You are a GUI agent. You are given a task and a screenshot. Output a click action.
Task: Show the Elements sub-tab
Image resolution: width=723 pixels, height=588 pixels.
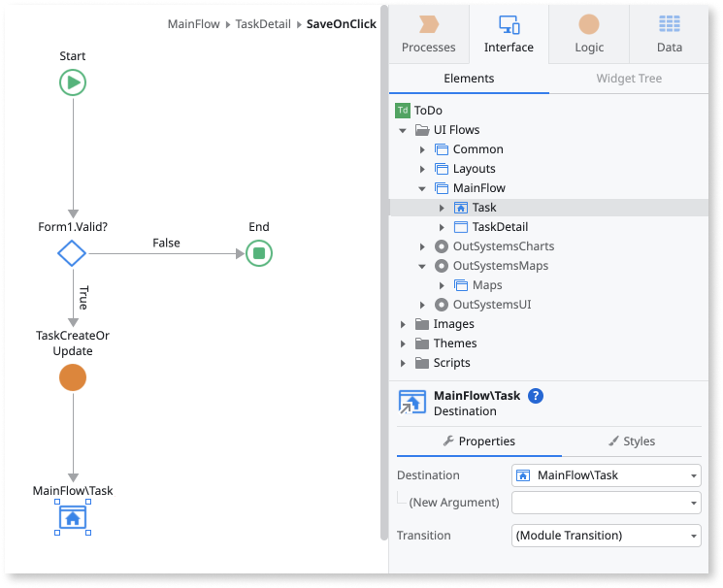click(469, 79)
